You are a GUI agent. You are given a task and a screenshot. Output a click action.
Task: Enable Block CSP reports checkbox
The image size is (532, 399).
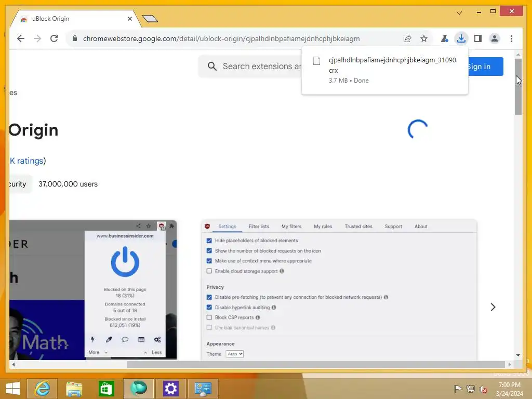point(209,317)
